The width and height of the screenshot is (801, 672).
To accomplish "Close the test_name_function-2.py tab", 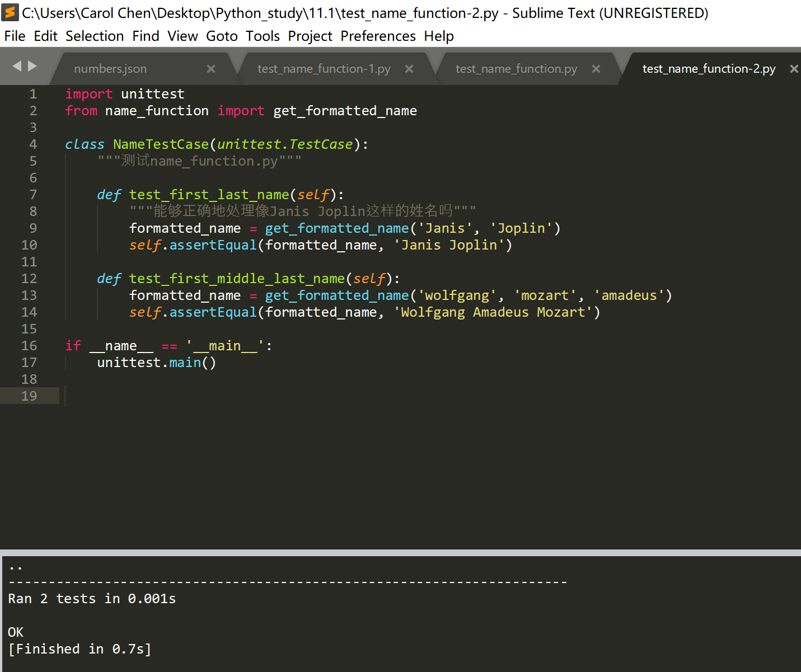I will point(794,69).
